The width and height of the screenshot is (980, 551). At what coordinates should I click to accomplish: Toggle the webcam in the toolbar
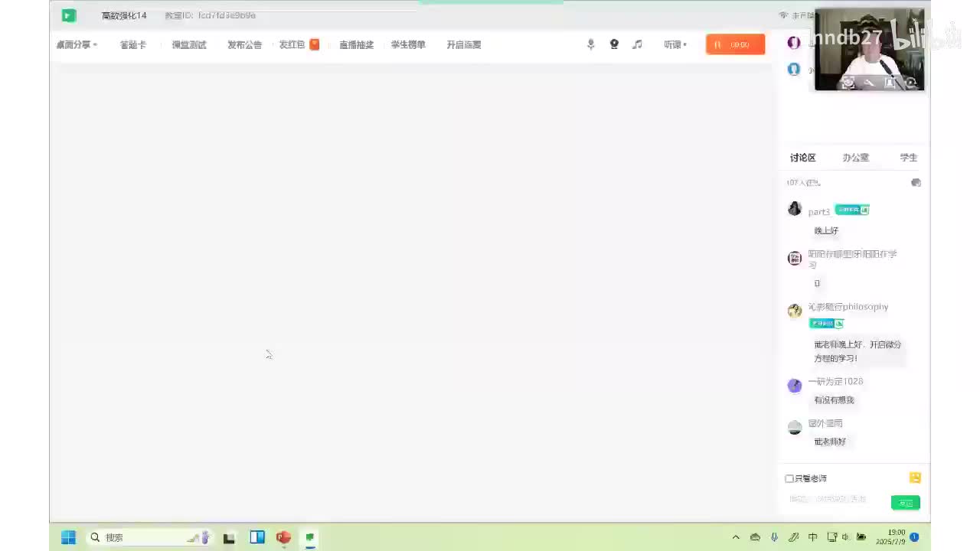[x=614, y=44]
